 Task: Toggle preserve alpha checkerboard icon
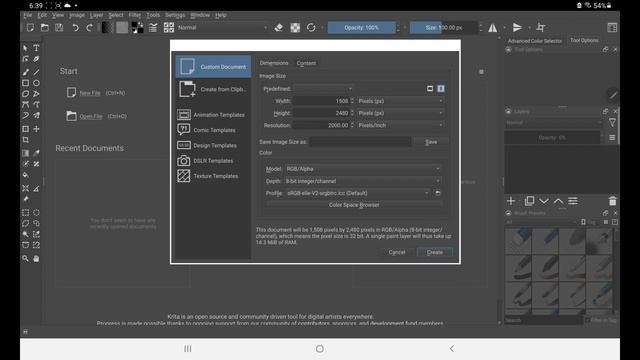coord(295,28)
